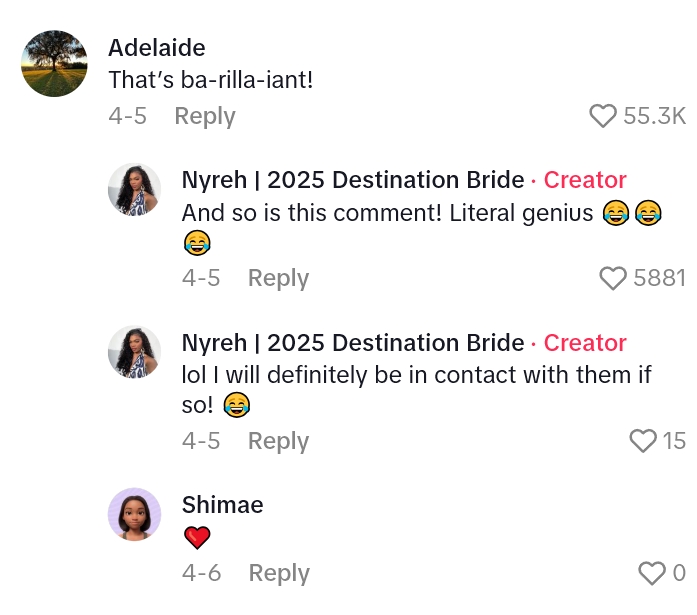Visit the Shimae username profile
The width and height of the screenshot is (697, 615).
tap(222, 505)
